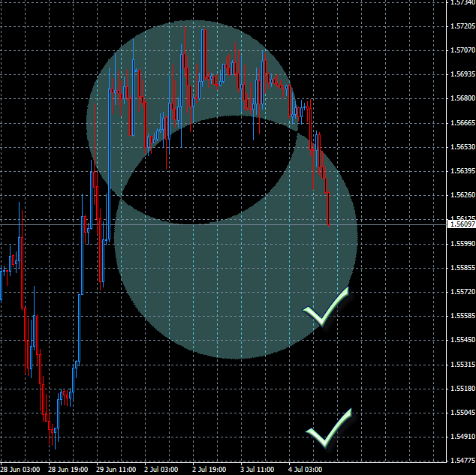This screenshot has height=475, width=476.
Task: Select the 1.57070 price axis label
Action: tap(462, 50)
